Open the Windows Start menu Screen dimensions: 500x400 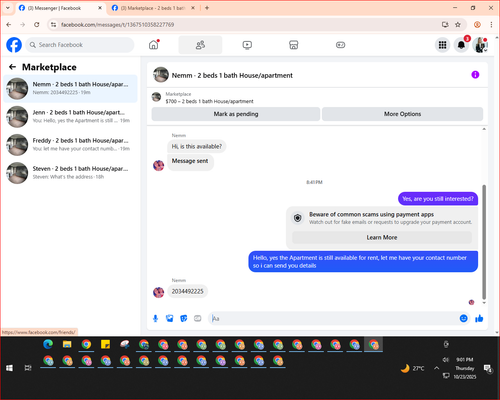pyautogui.click(x=9, y=368)
